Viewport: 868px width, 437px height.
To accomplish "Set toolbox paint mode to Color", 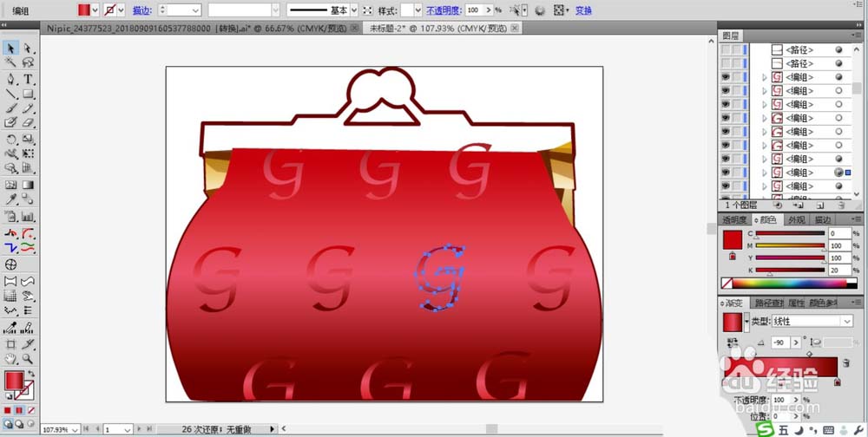I will (x=8, y=410).
